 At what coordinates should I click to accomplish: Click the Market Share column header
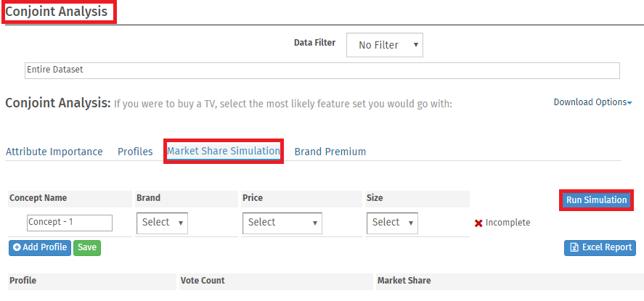pos(404,280)
